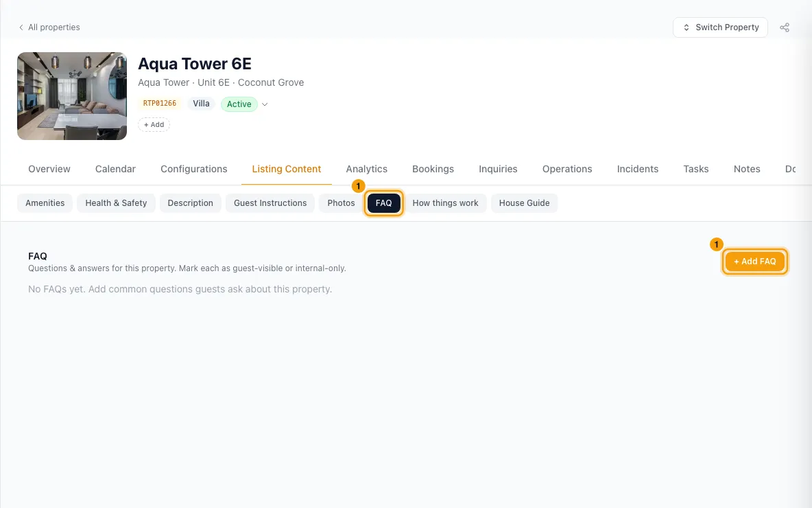This screenshot has height=508, width=812.
Task: Switch to the Inquiries tab
Action: [x=498, y=169]
